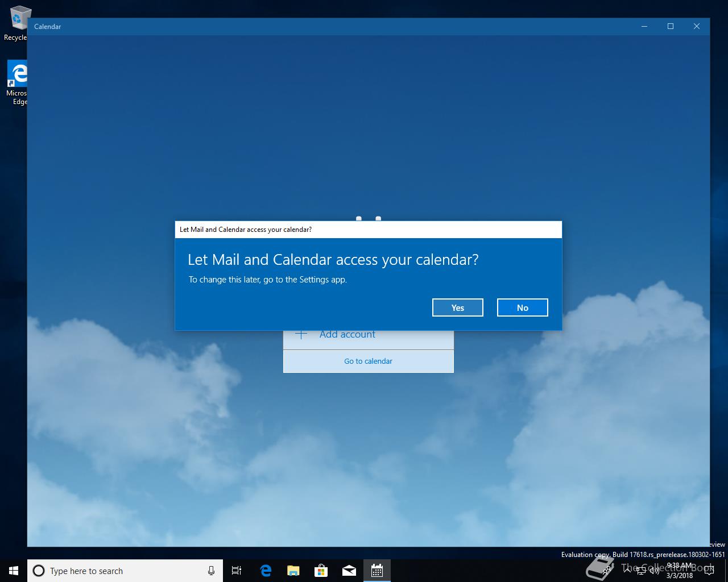Click the Cortana circle icon
Screen dimensions: 728x582
pyautogui.click(x=39, y=571)
